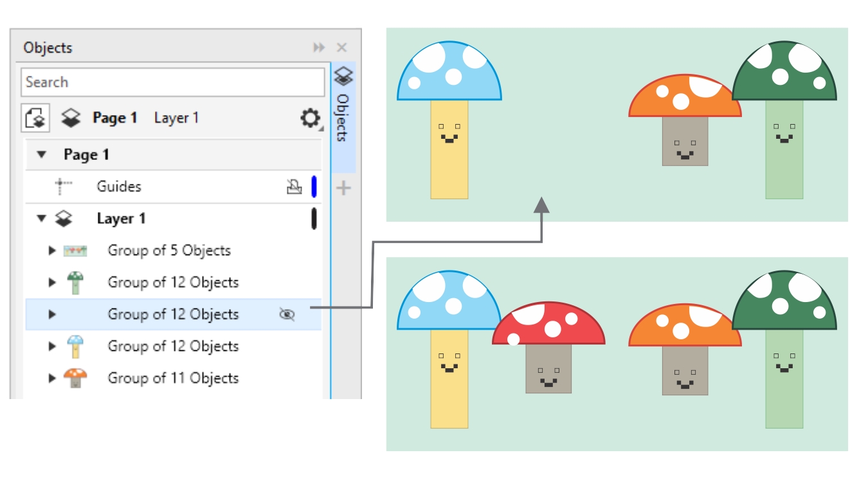Click the Guides crosshair icon

[x=63, y=187]
